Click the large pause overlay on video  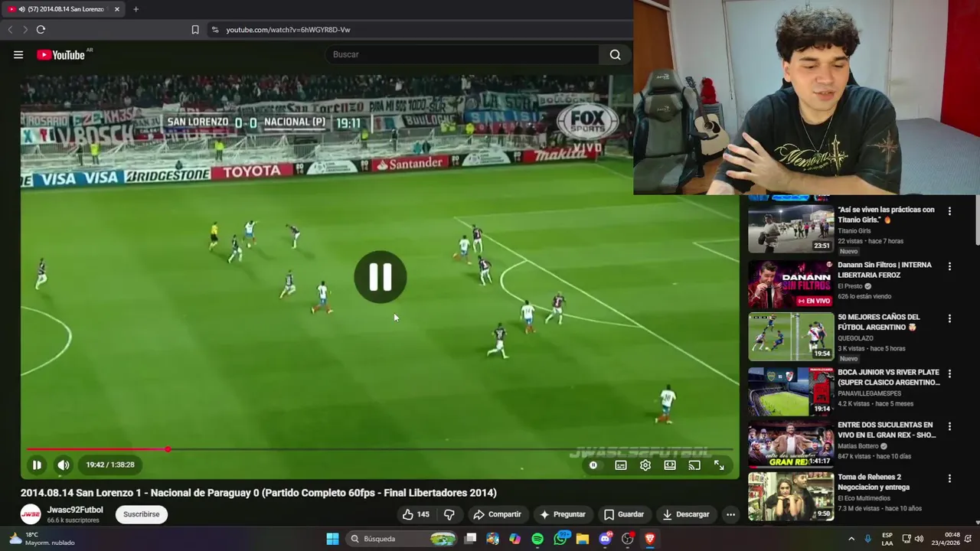(381, 277)
